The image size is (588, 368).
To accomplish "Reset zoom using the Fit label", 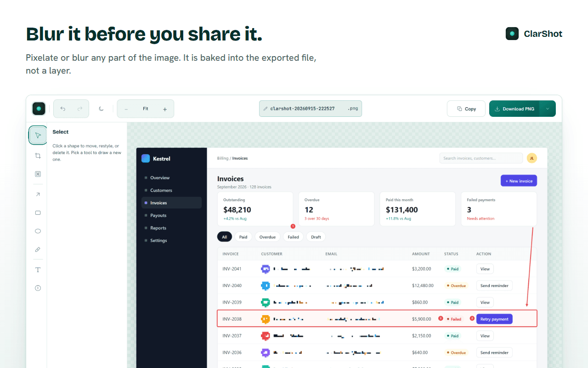I will coord(146,109).
